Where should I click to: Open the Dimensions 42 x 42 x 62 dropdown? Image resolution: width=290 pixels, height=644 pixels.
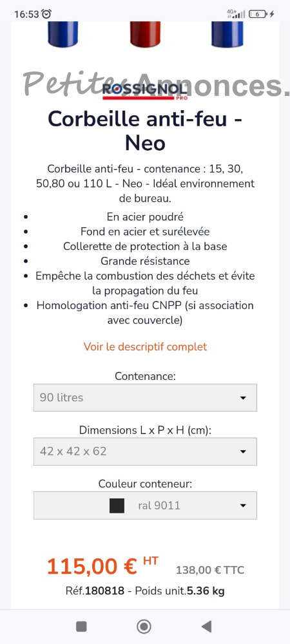pyautogui.click(x=145, y=451)
